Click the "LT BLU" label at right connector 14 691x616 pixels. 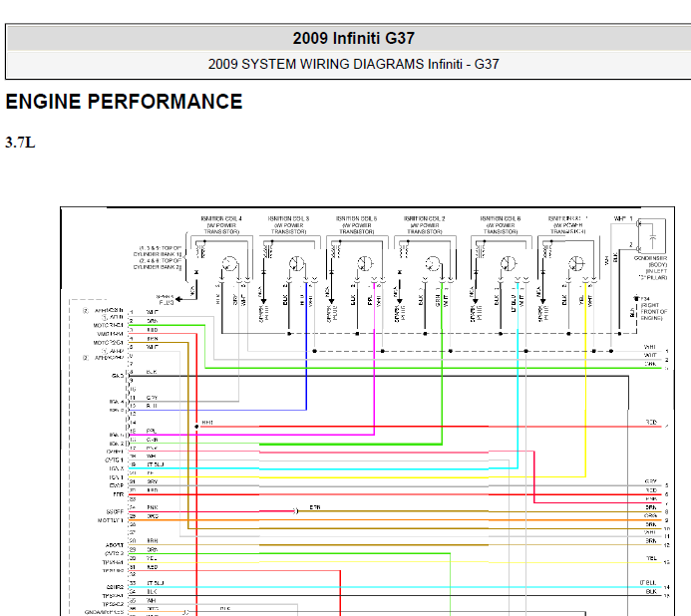coord(648,582)
